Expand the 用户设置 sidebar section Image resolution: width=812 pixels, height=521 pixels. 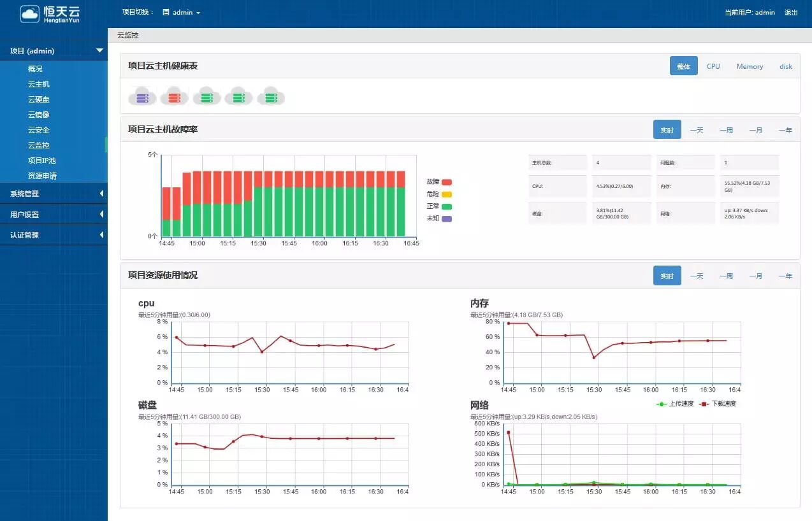tap(54, 214)
